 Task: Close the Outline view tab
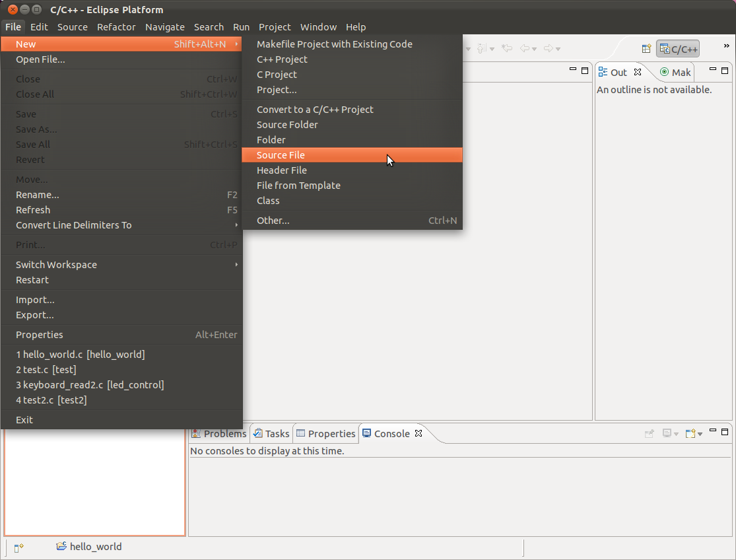click(638, 72)
